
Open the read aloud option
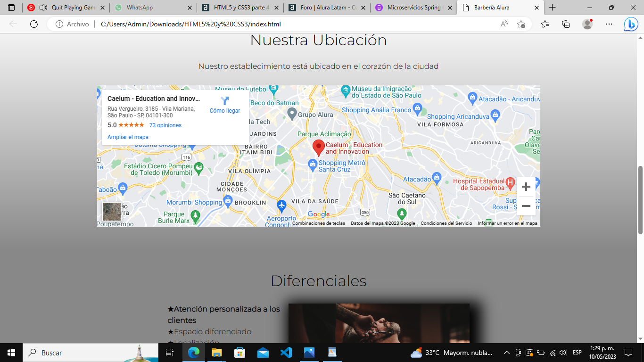click(x=504, y=24)
